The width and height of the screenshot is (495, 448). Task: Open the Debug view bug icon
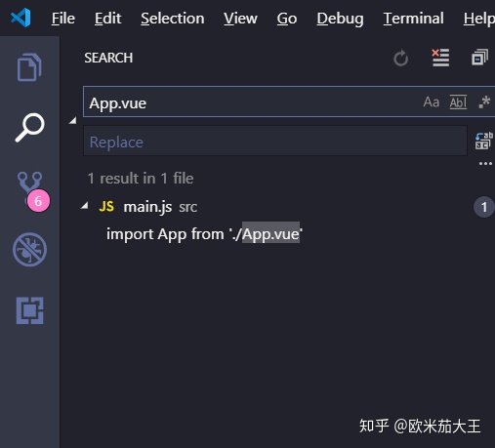tap(29, 250)
